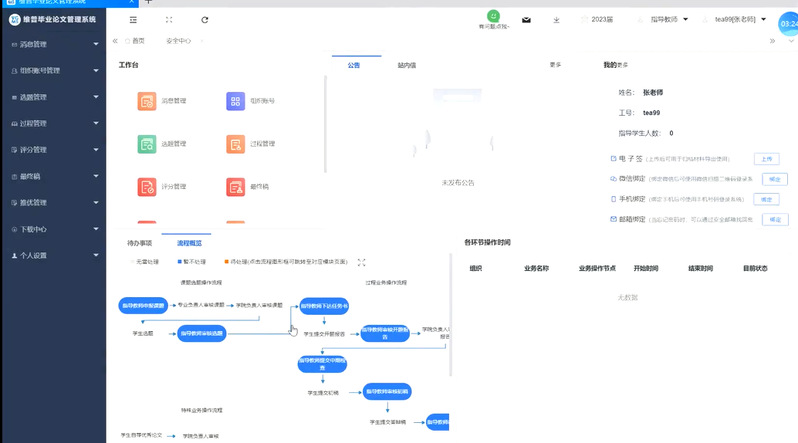Click the 学生提交开题报告 flow text

(x=324, y=334)
